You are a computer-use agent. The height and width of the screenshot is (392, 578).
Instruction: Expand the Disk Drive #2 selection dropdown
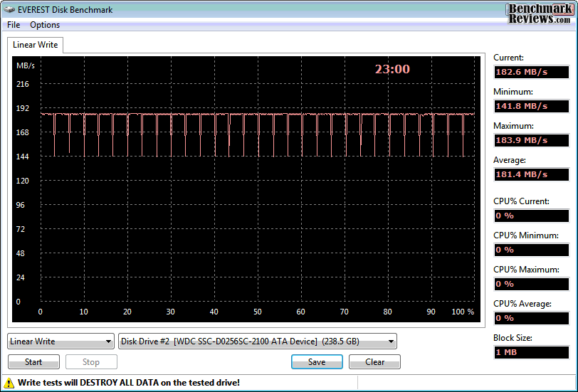257,341
